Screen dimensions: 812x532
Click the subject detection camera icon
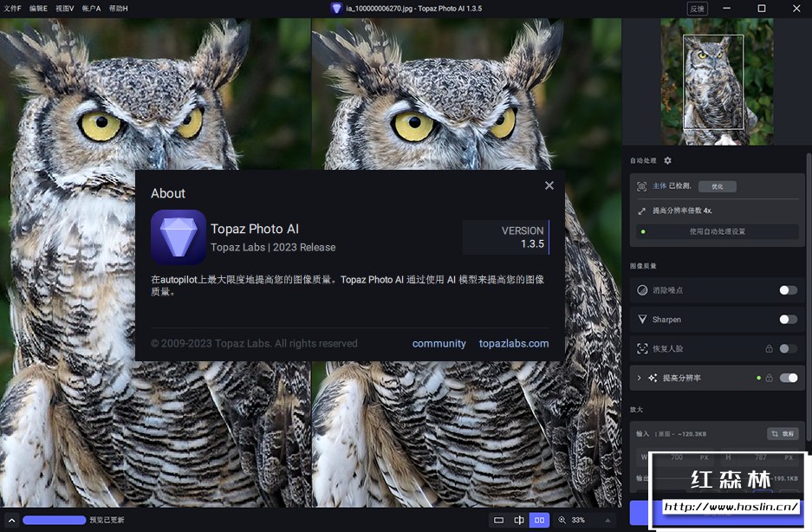pyautogui.click(x=641, y=186)
